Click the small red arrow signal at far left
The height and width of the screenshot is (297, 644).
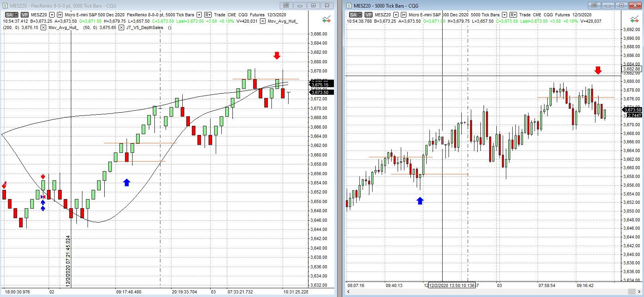point(4,185)
